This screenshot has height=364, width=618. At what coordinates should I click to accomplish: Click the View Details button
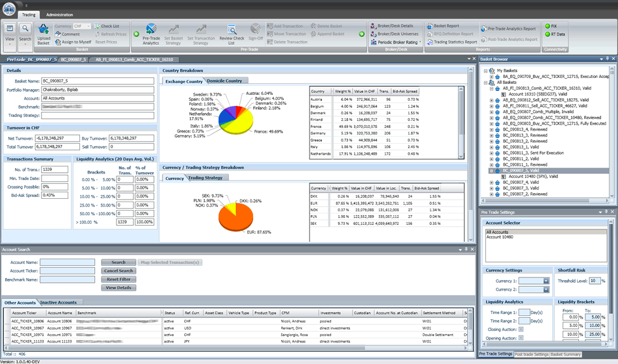click(118, 287)
